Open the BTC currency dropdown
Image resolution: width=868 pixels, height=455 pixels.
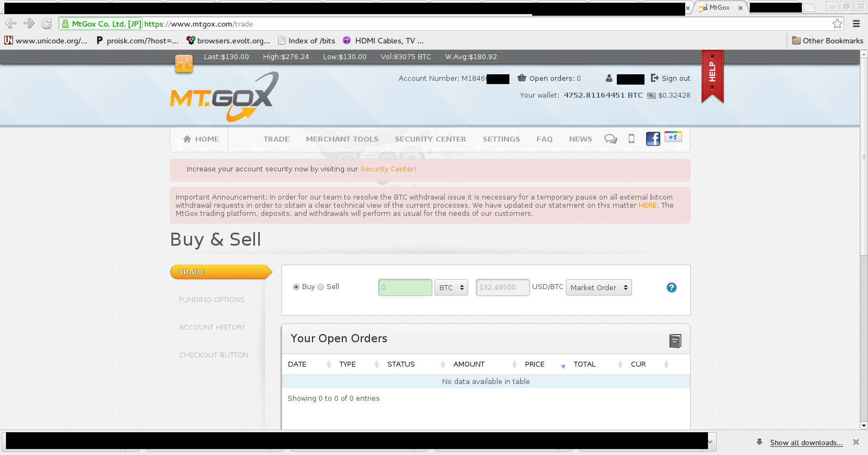click(451, 287)
